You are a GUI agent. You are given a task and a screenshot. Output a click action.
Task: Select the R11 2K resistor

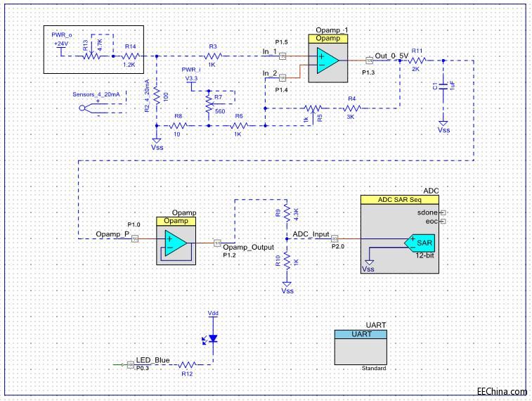(x=415, y=61)
